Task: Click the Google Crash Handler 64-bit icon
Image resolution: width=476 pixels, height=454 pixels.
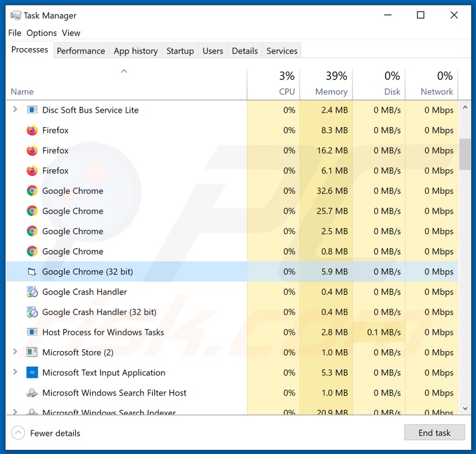Action: (x=32, y=292)
